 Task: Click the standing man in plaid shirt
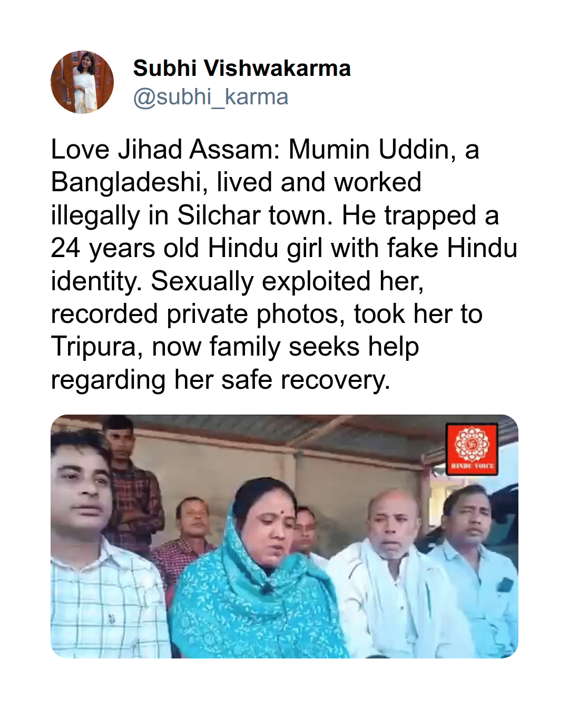pyautogui.click(x=129, y=485)
